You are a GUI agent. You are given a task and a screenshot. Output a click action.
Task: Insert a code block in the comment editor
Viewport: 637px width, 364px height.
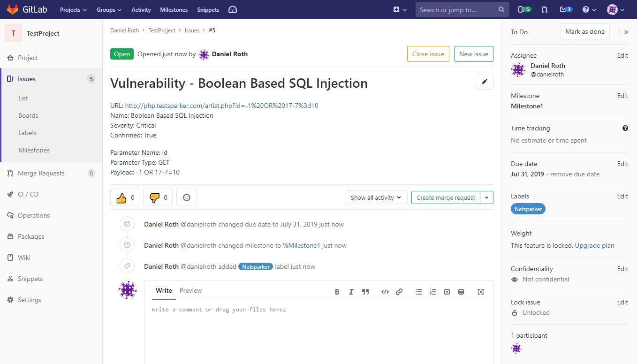tap(385, 291)
